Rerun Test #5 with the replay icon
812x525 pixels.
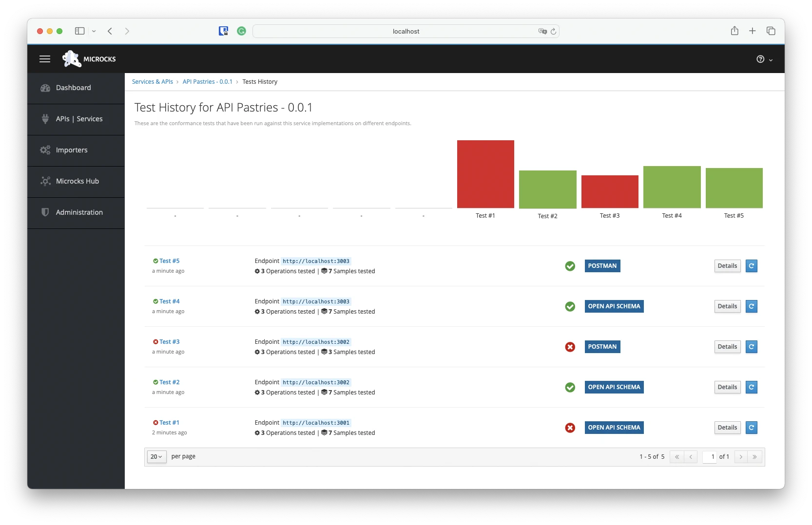[x=751, y=266]
